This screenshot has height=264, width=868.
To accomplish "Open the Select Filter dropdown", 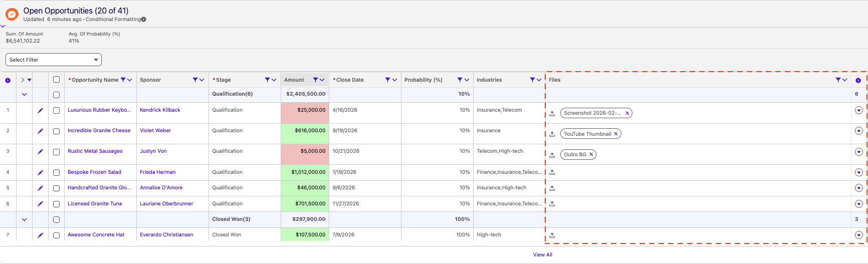I will [x=54, y=60].
